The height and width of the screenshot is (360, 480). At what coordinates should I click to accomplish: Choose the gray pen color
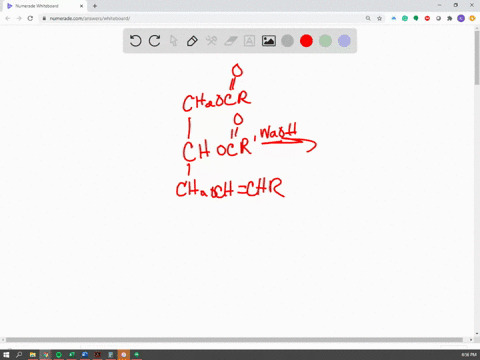click(x=287, y=41)
